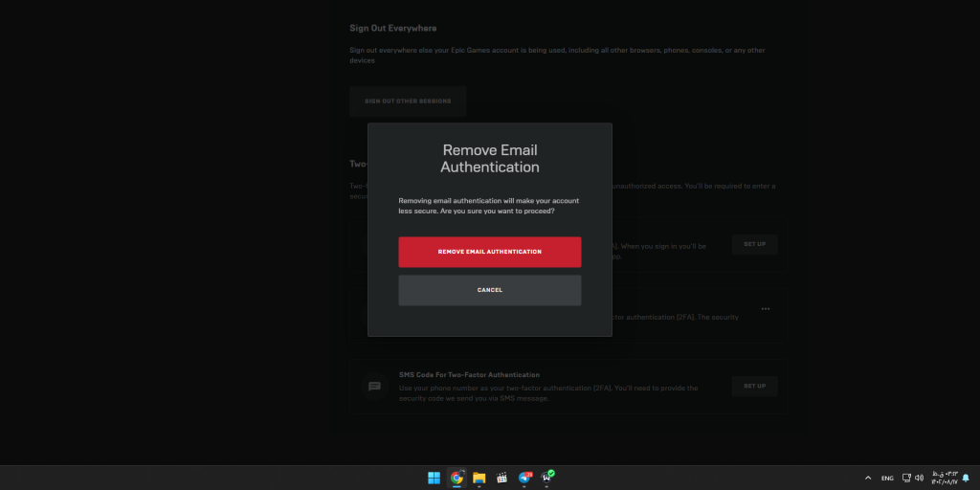Viewport: 980px width, 490px height.
Task: Open the ENG input language switcher
Action: (887, 478)
